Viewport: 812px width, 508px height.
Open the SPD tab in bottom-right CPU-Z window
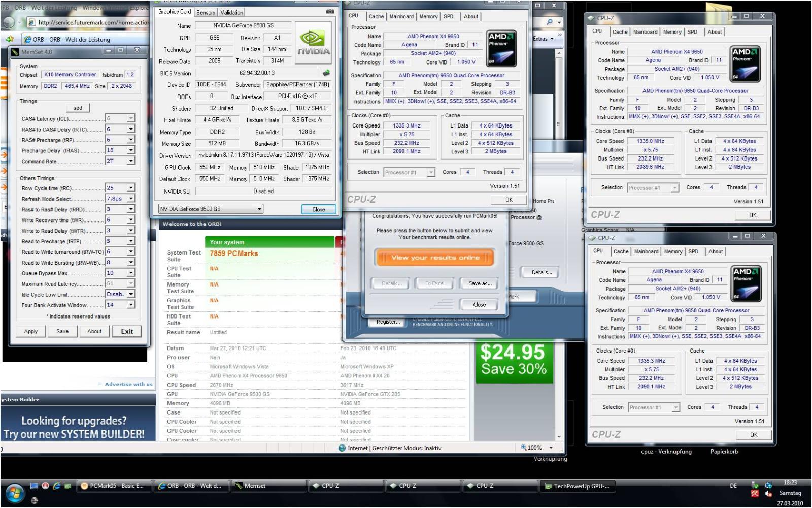(x=693, y=251)
